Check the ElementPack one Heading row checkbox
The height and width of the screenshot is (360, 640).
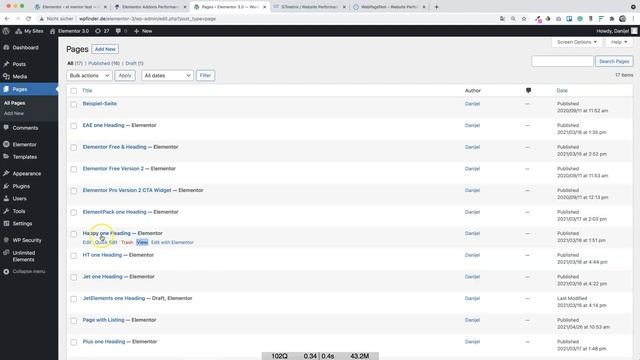click(x=73, y=213)
